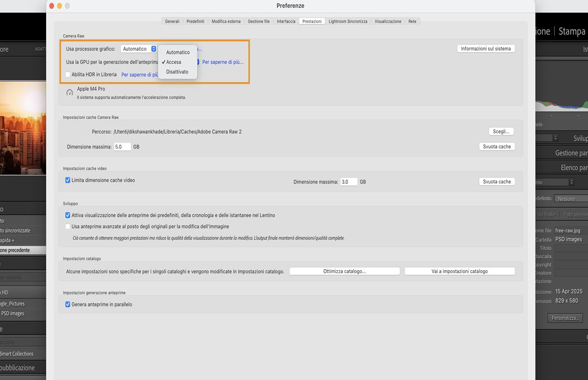
Task: Enable Abilita HDR in Libreria
Action: 67,75
